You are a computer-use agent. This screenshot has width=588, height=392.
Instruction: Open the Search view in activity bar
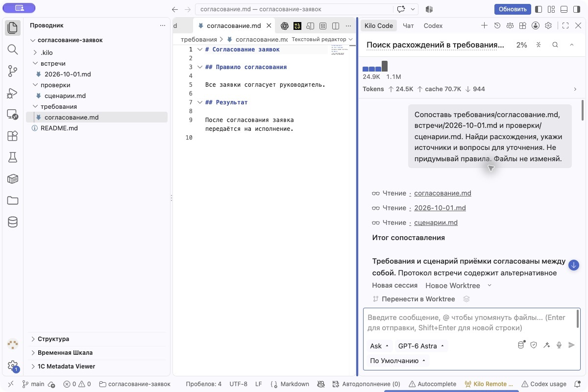(13, 49)
